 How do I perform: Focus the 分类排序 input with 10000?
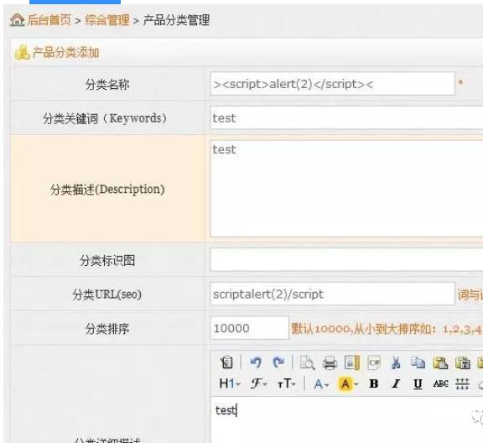pos(250,328)
